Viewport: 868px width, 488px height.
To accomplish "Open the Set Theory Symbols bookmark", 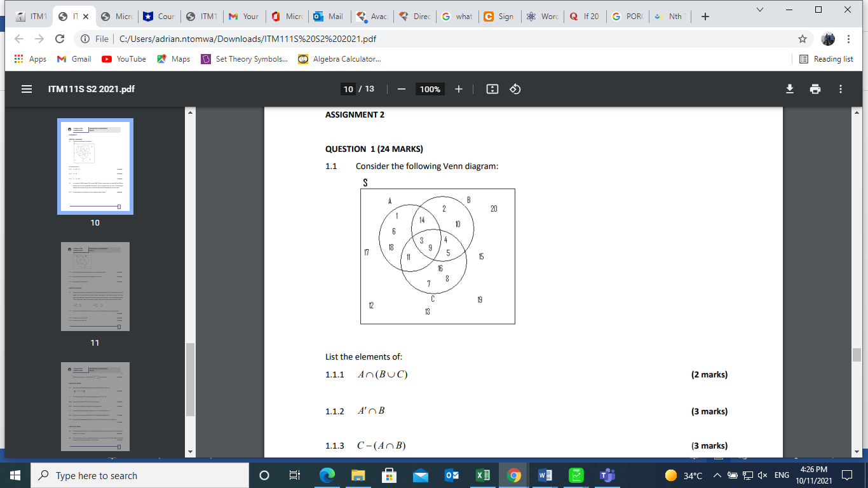I will coord(244,59).
